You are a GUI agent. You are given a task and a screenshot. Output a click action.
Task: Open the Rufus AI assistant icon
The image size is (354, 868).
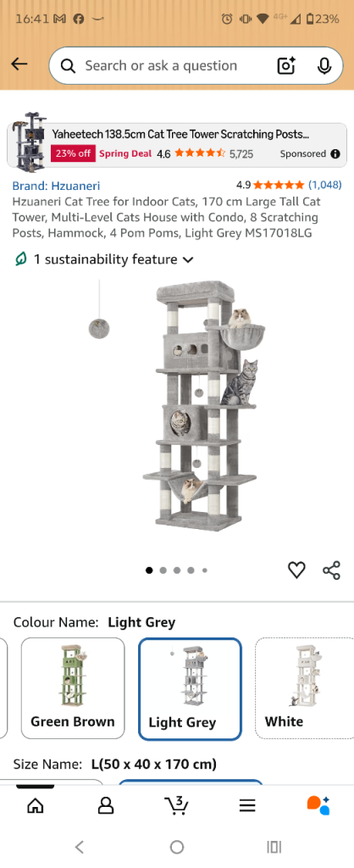pos(318,805)
